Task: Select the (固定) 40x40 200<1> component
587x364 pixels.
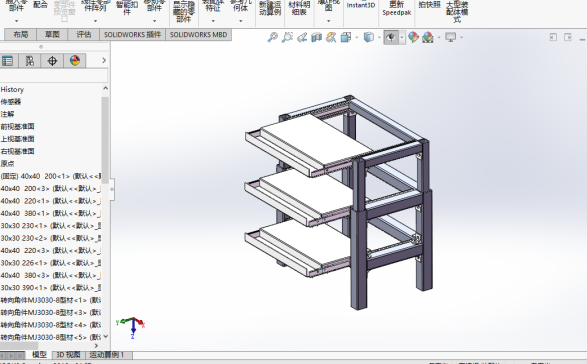Action: 51,176
